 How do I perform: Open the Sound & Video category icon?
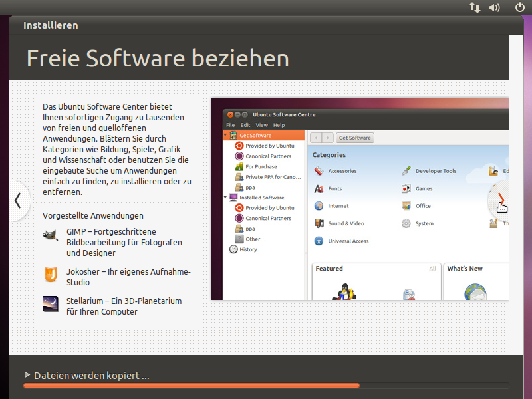pyautogui.click(x=319, y=223)
